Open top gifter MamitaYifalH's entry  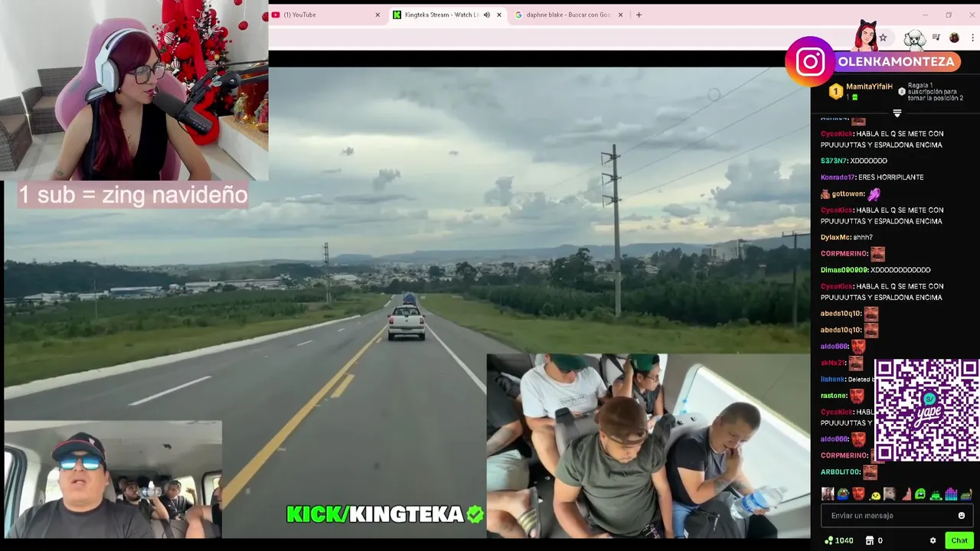[861, 91]
